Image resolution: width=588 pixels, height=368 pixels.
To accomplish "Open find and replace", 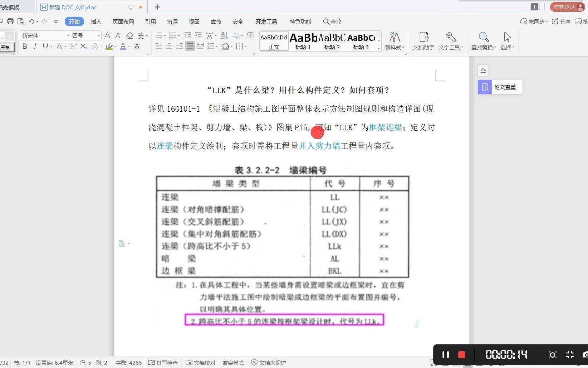I will pos(484,41).
